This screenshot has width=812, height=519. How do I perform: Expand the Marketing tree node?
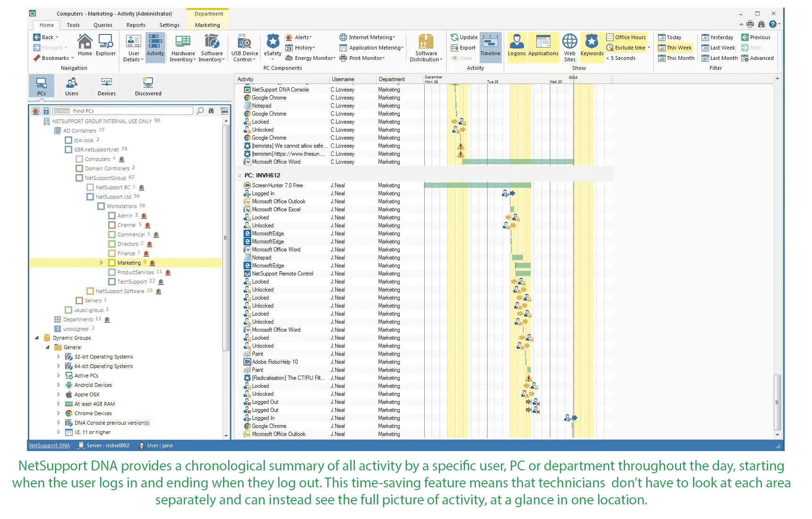(101, 263)
